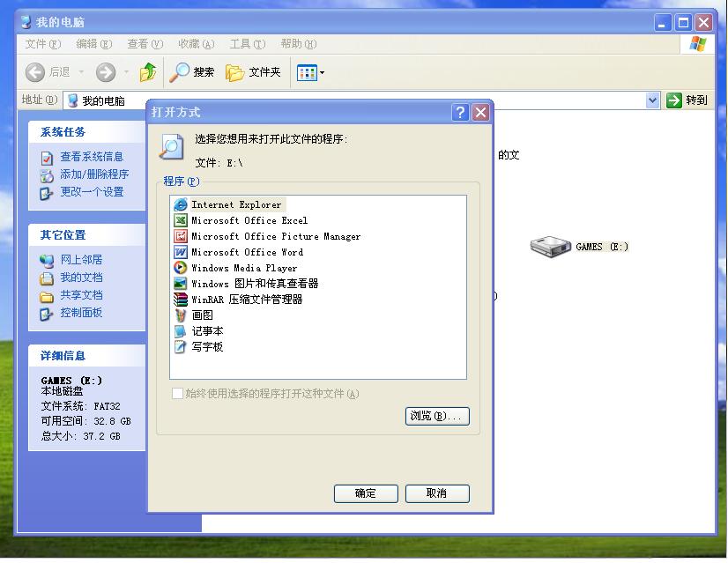Select the 'Windows Media Player' list text
This screenshot has height=563, width=728.
(244, 268)
